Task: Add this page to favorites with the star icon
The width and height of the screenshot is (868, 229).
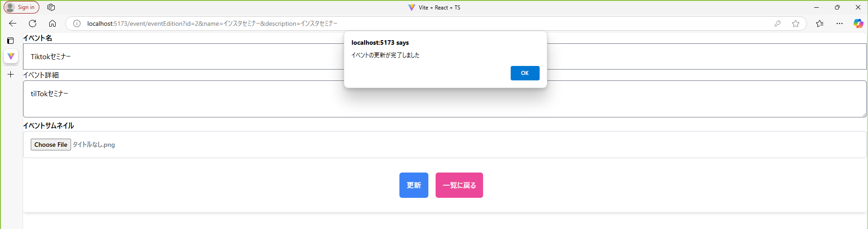Action: pyautogui.click(x=796, y=23)
